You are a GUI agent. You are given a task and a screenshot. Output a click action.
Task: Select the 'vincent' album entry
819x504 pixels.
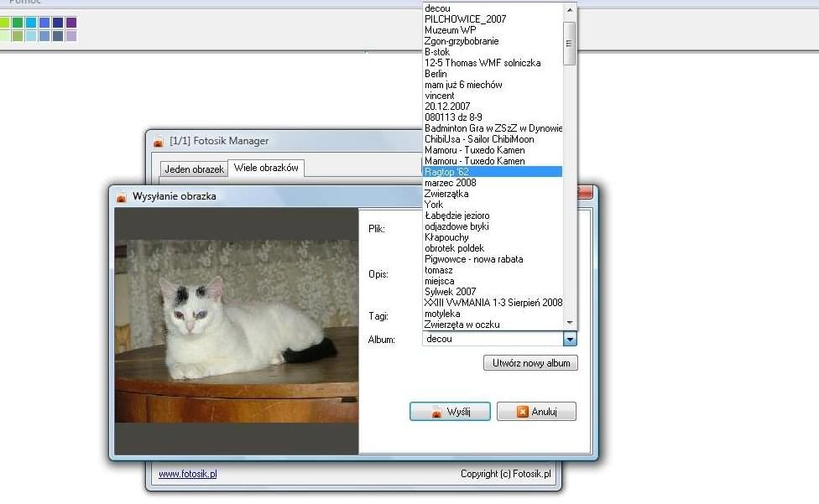[x=492, y=96]
